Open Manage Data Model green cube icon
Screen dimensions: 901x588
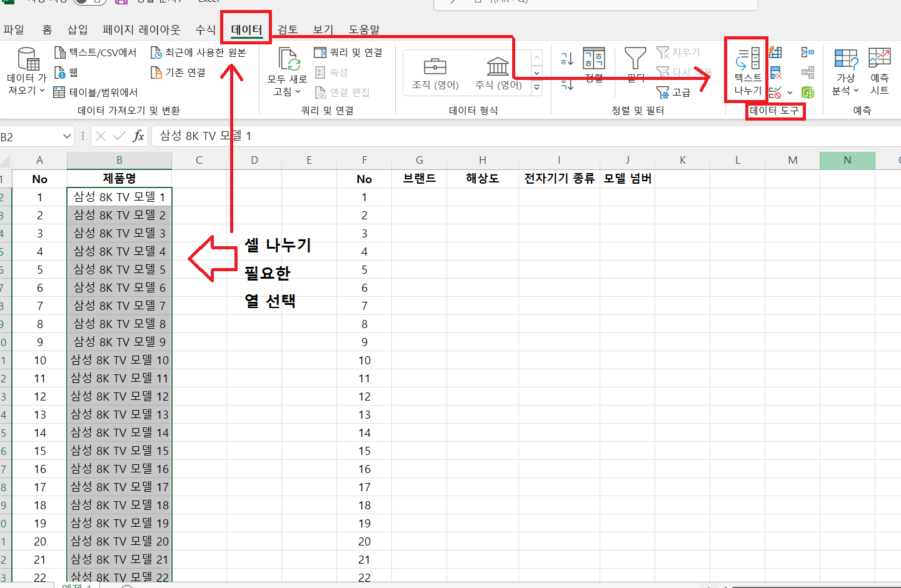coord(808,92)
